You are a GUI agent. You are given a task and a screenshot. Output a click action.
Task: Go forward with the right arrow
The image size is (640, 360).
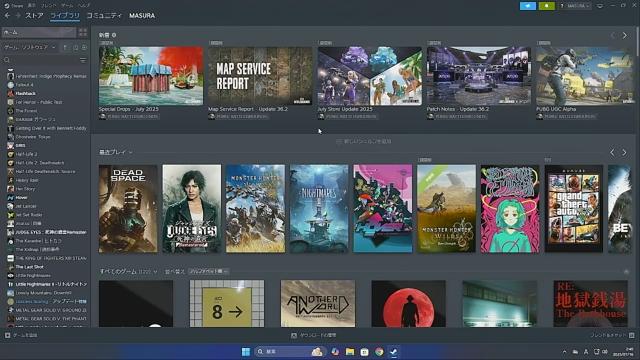(18, 16)
